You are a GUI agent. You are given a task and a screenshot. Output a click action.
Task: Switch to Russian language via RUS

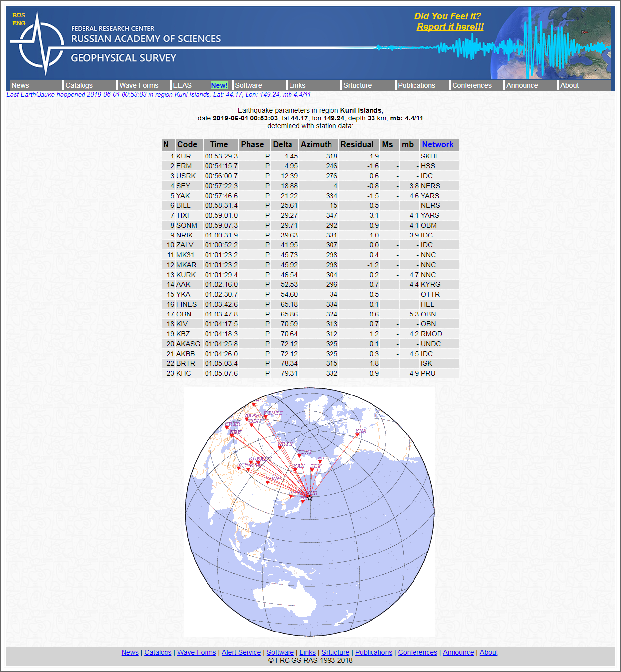(x=19, y=15)
